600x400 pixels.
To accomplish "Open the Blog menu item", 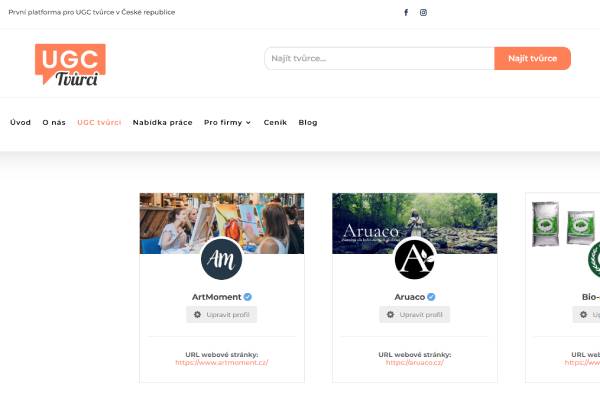I will coord(308,122).
